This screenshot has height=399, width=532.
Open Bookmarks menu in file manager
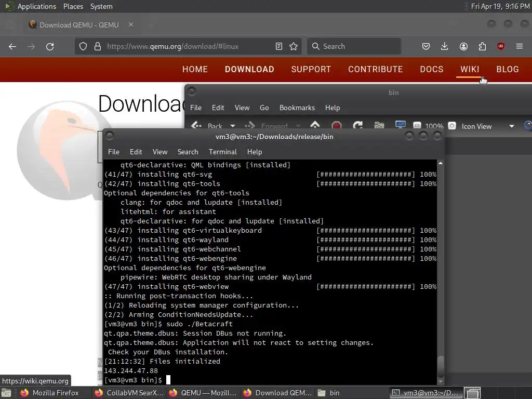pyautogui.click(x=297, y=108)
